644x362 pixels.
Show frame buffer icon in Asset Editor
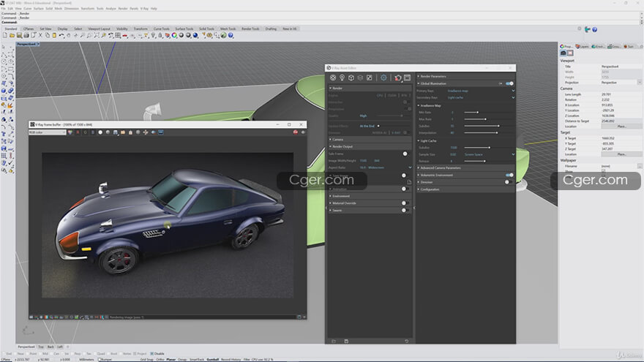[407, 78]
